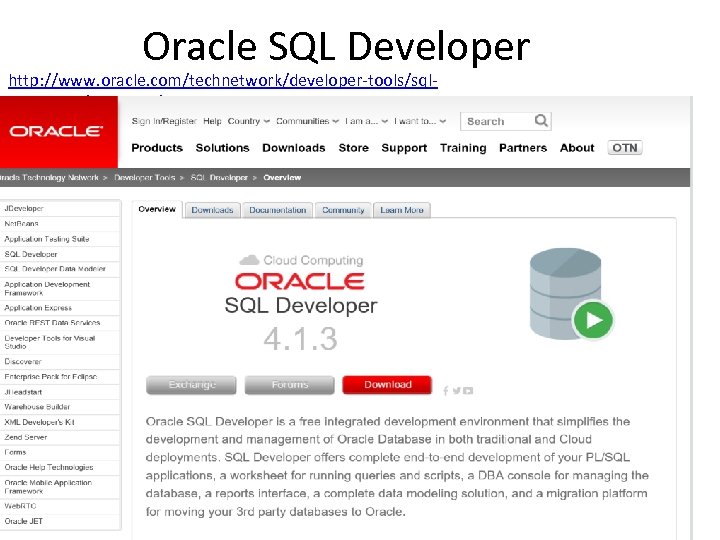The width and height of the screenshot is (720, 540).
Task: Open Oracle Help Technologies sidebar link
Action: (60, 467)
